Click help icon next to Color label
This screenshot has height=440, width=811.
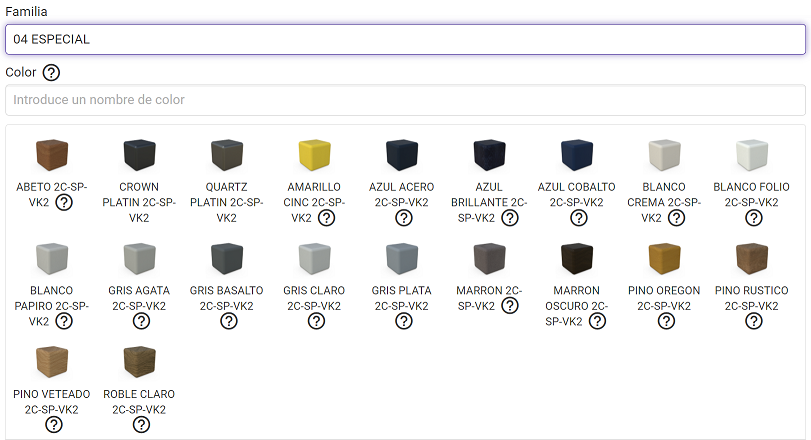click(51, 72)
